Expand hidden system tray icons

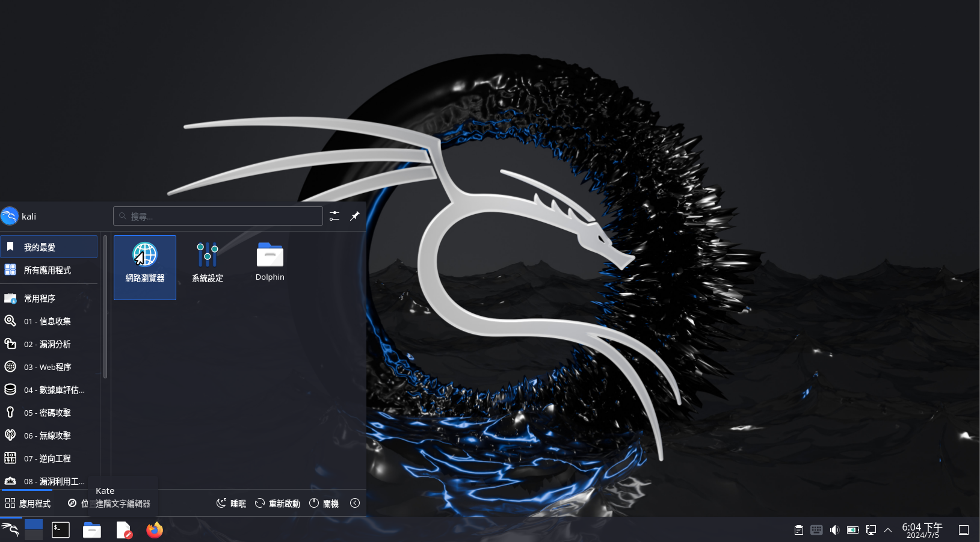(888, 530)
